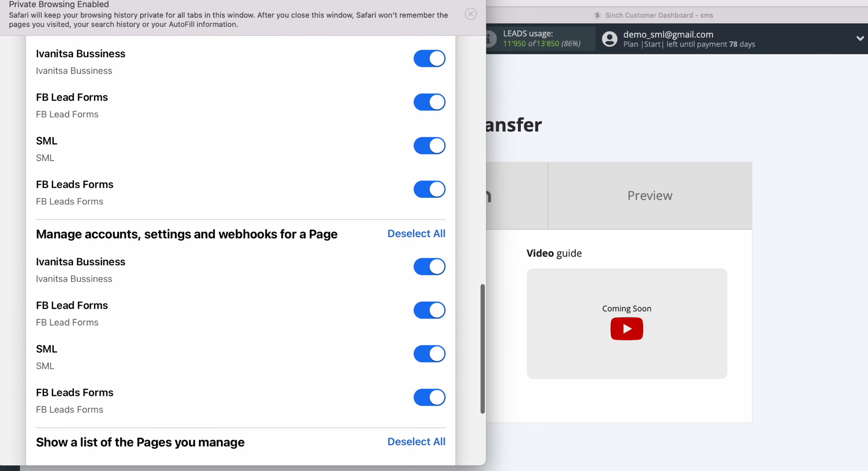Click the info icon beside LEADS usage
The image size is (868, 471).
491,39
